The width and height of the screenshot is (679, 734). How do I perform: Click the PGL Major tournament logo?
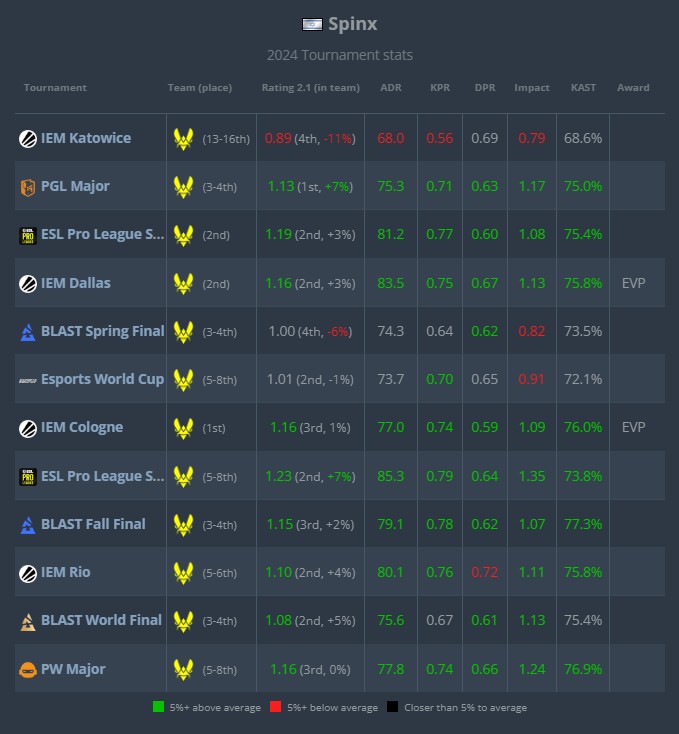coord(28,187)
